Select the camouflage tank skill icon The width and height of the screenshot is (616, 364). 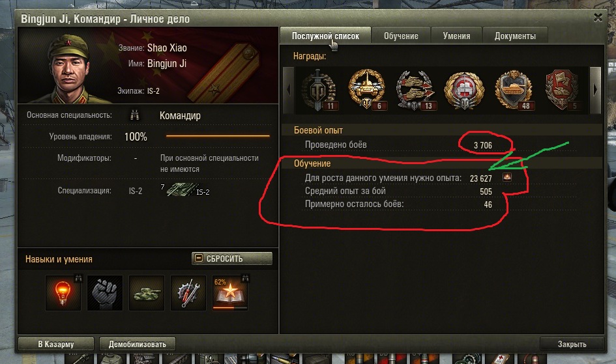point(147,293)
